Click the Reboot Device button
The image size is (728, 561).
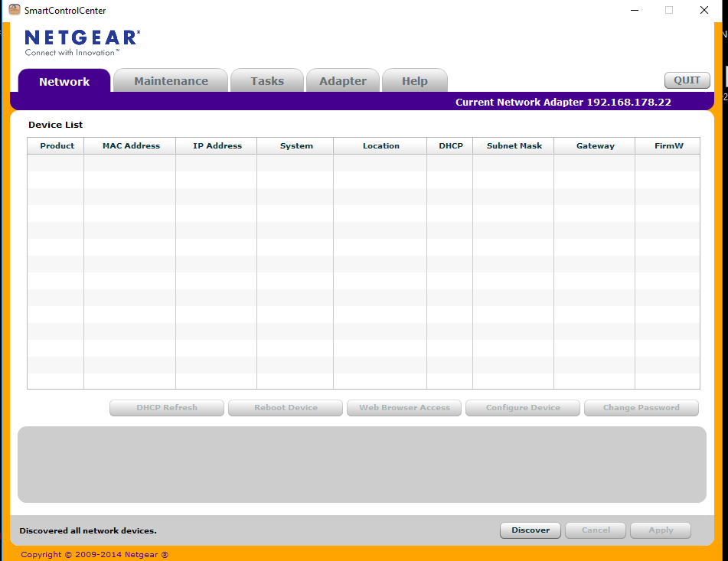point(286,408)
